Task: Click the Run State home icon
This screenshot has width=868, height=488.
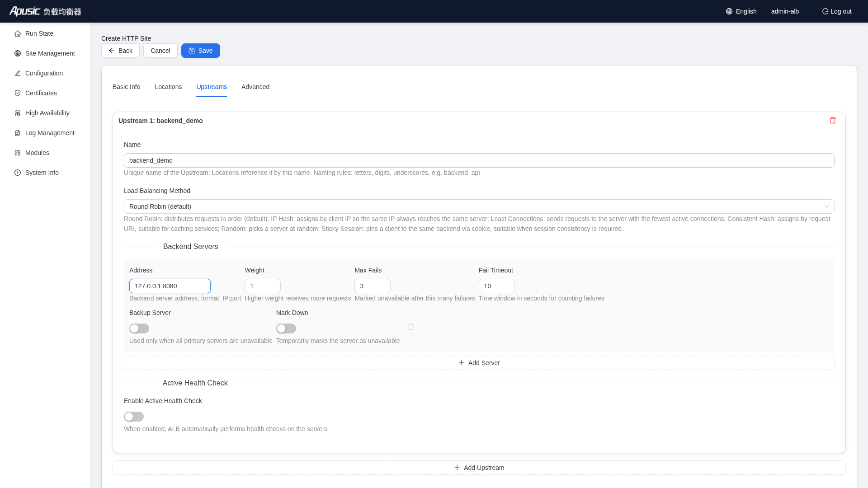Action: click(18, 33)
